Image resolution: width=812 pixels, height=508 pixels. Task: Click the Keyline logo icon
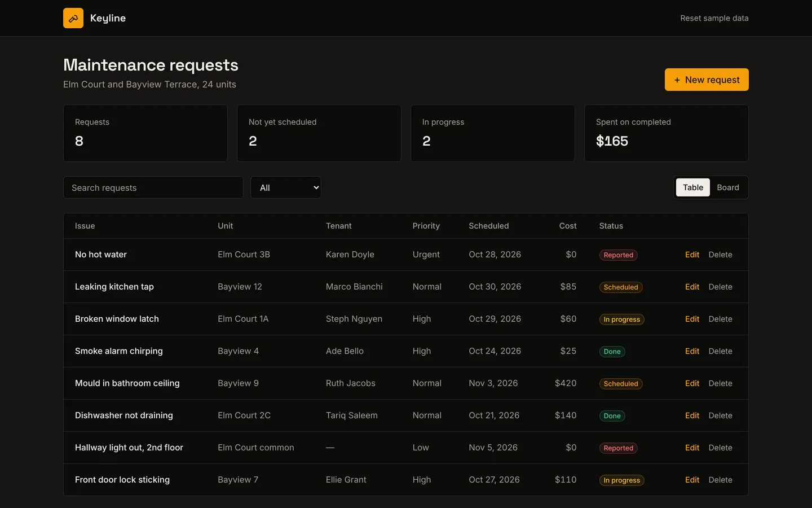click(73, 18)
